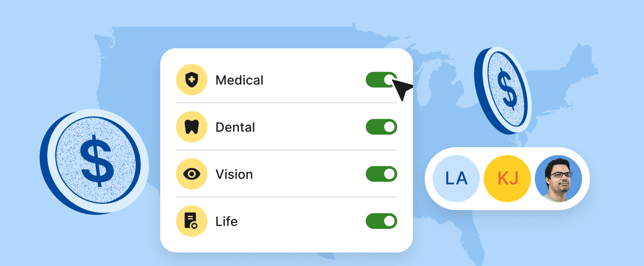Select the LA initials avatar

pos(456,179)
